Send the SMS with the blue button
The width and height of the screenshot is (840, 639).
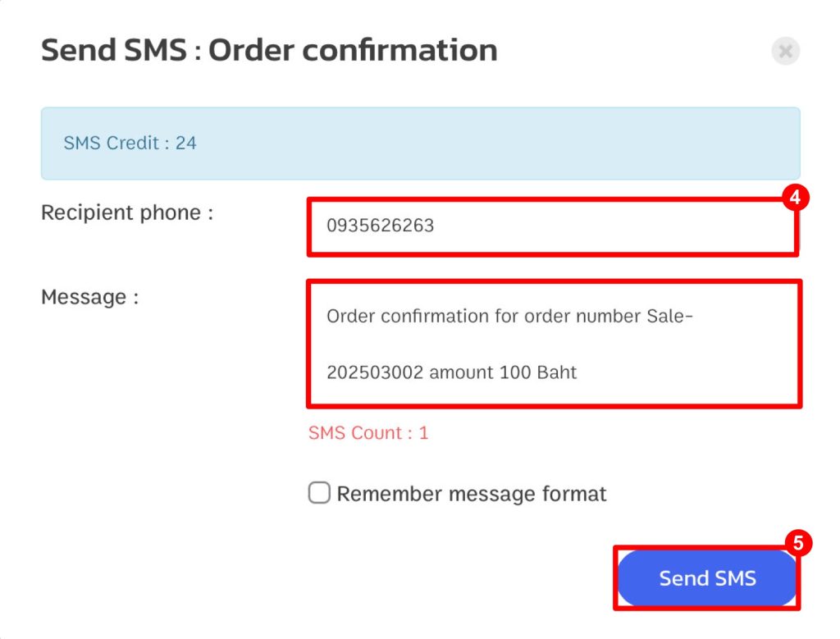(707, 578)
